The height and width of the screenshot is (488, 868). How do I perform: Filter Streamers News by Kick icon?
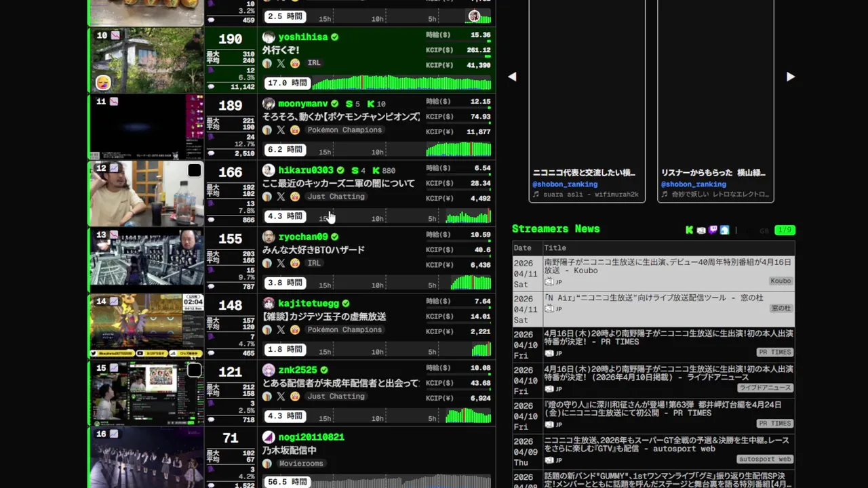(690, 230)
